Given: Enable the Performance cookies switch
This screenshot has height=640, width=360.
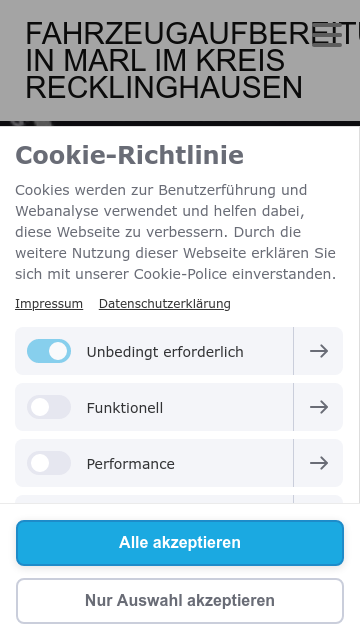Looking at the screenshot, I should 49,463.
